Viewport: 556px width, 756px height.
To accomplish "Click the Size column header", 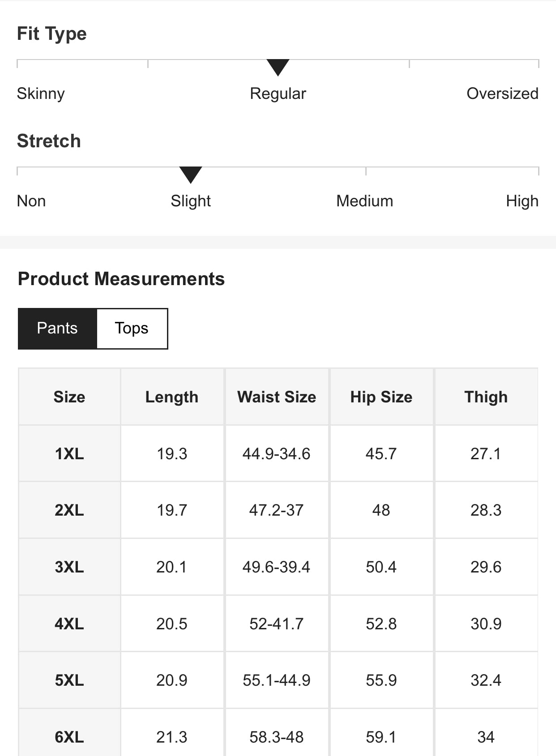I will click(69, 397).
